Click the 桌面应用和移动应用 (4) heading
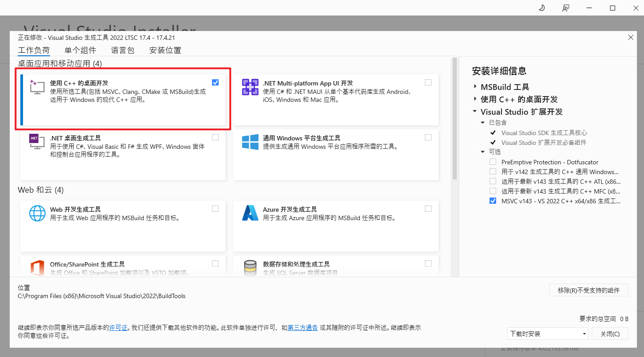This screenshot has width=644, height=357. [60, 63]
